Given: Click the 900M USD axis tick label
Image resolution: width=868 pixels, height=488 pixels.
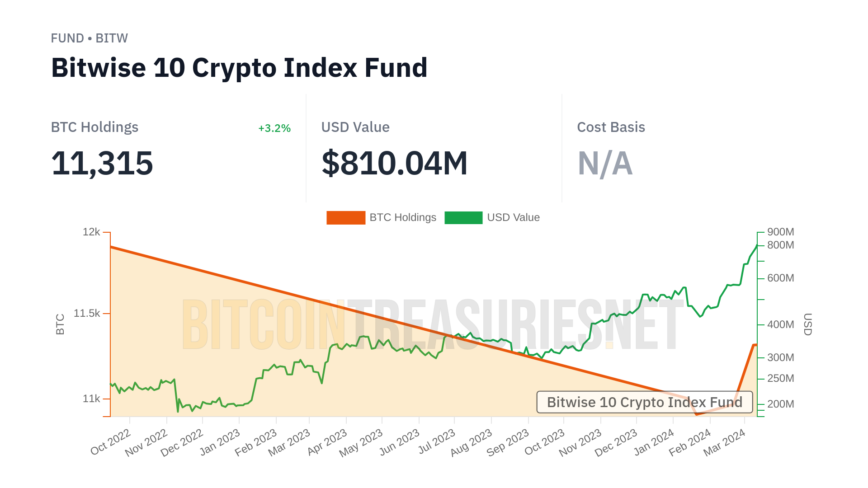Looking at the screenshot, I should (780, 232).
